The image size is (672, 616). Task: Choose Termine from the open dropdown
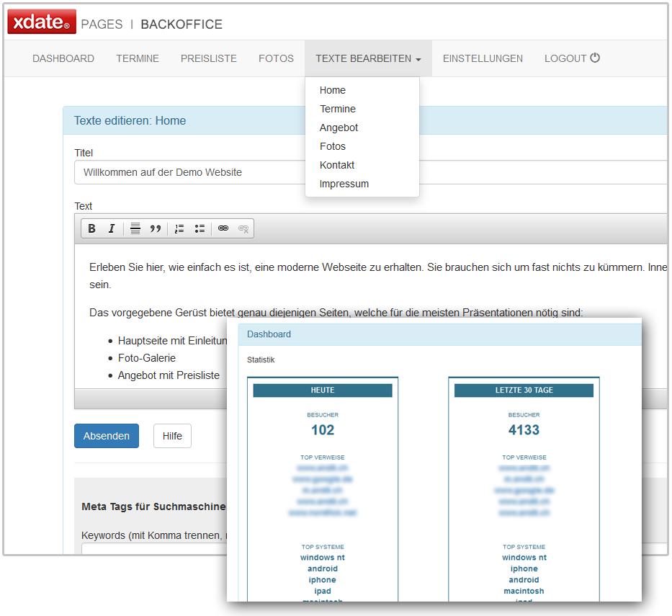tap(338, 109)
